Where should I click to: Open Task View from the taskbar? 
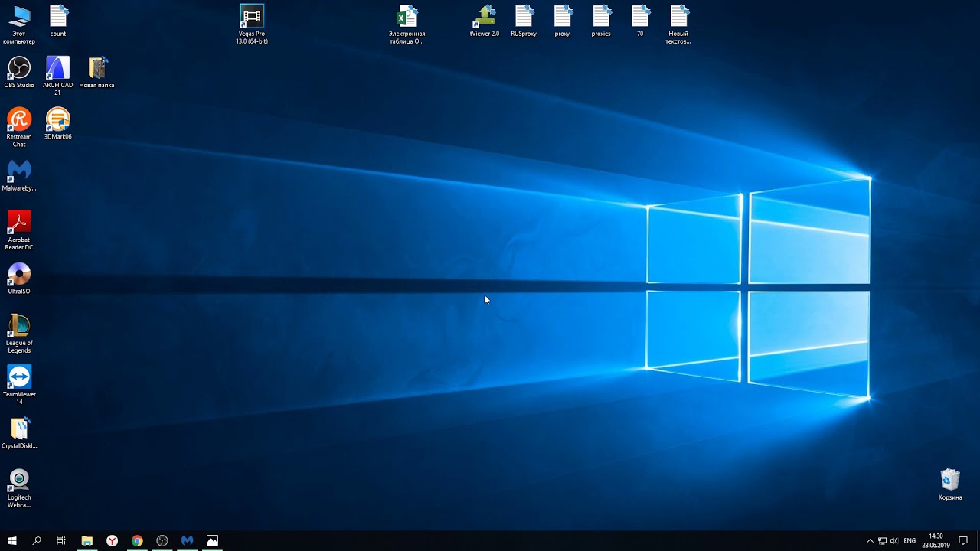[61, 540]
